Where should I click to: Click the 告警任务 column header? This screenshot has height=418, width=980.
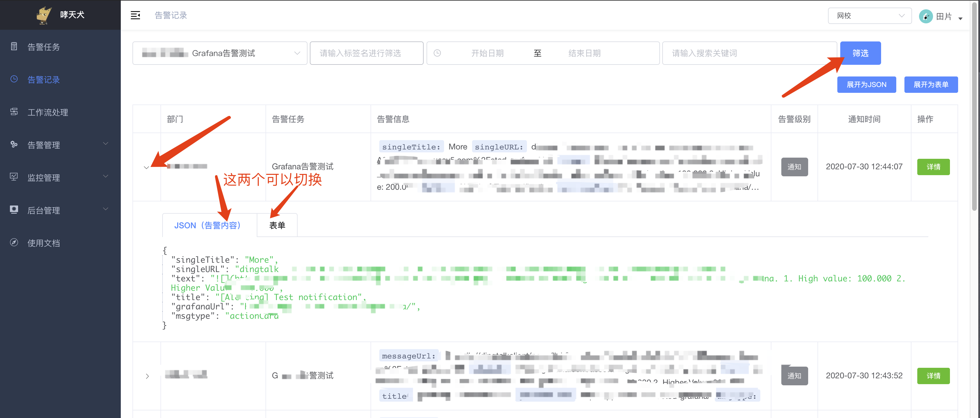[x=288, y=119]
